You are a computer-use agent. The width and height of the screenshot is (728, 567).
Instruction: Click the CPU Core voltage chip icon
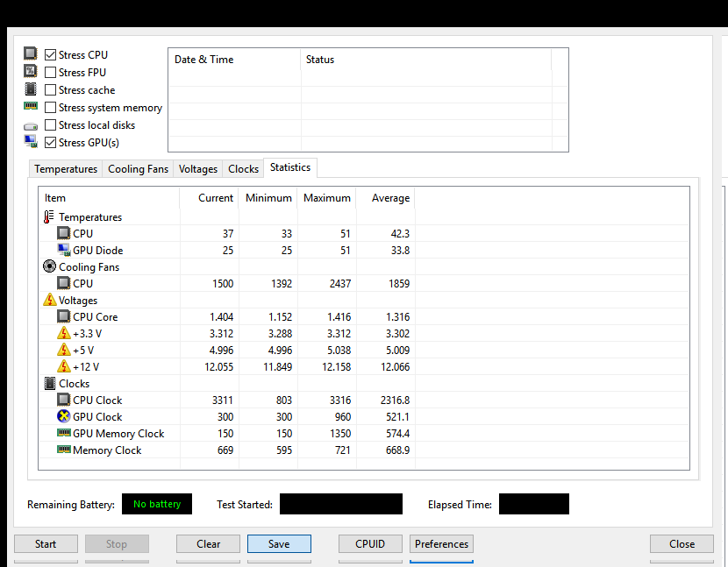[63, 317]
